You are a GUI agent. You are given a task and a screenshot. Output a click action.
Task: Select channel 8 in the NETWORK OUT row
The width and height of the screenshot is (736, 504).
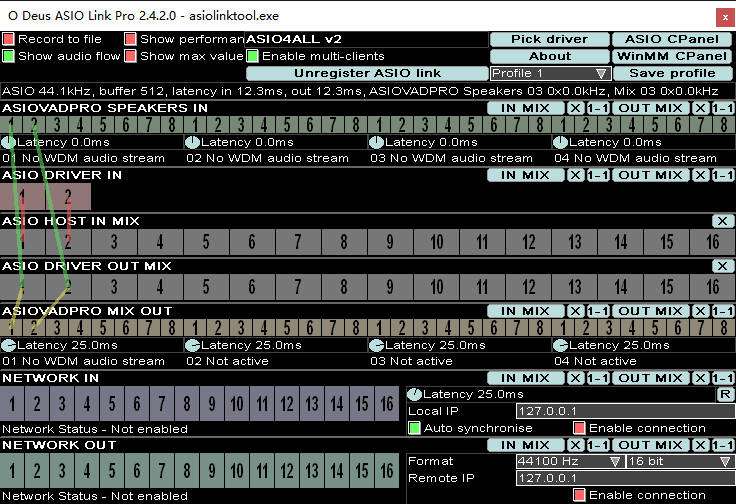187,471
